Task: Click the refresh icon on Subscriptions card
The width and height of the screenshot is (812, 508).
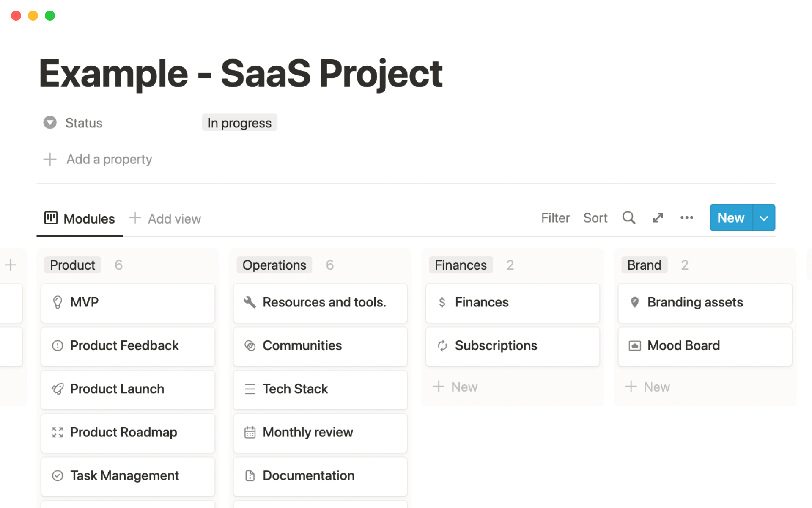Action: (442, 345)
